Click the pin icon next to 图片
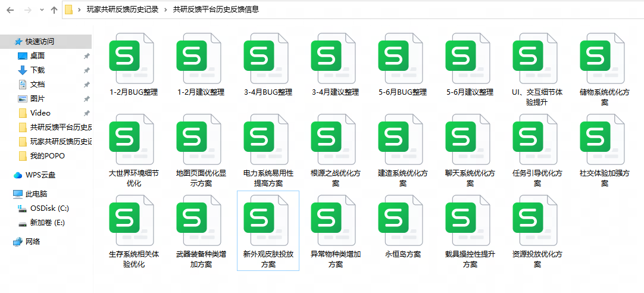This screenshot has height=293, width=644. pos(87,99)
